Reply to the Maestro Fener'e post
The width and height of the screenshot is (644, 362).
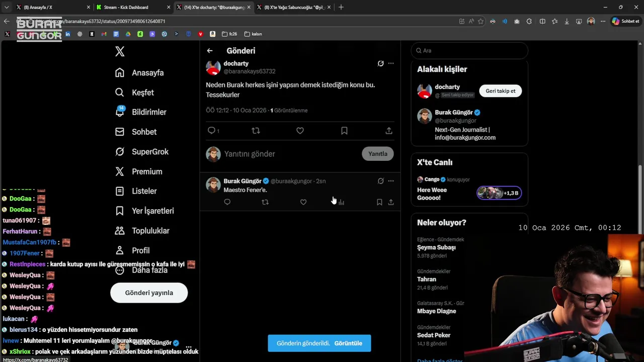pos(227,202)
